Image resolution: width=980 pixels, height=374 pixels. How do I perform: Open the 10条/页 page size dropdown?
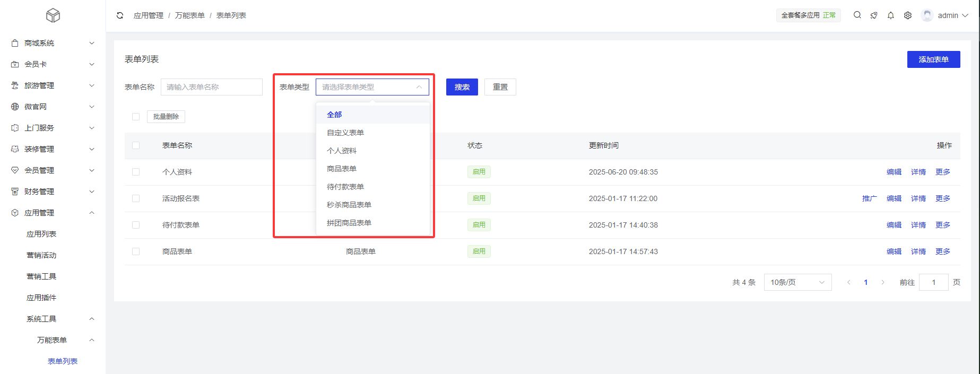[x=797, y=282]
